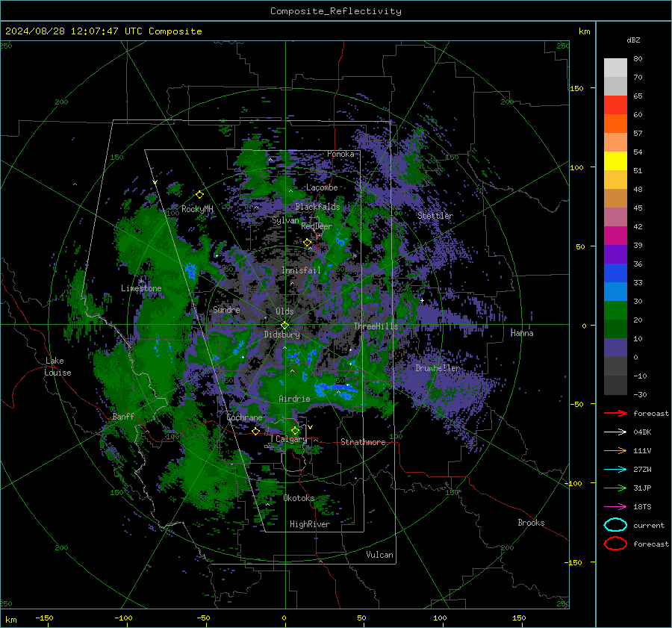Click the dBZ legend heading
The width and height of the screenshot is (672, 628).
point(633,40)
